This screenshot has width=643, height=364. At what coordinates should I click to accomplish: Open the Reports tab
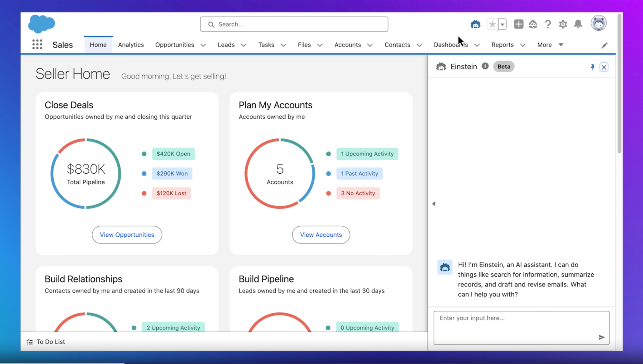(502, 45)
